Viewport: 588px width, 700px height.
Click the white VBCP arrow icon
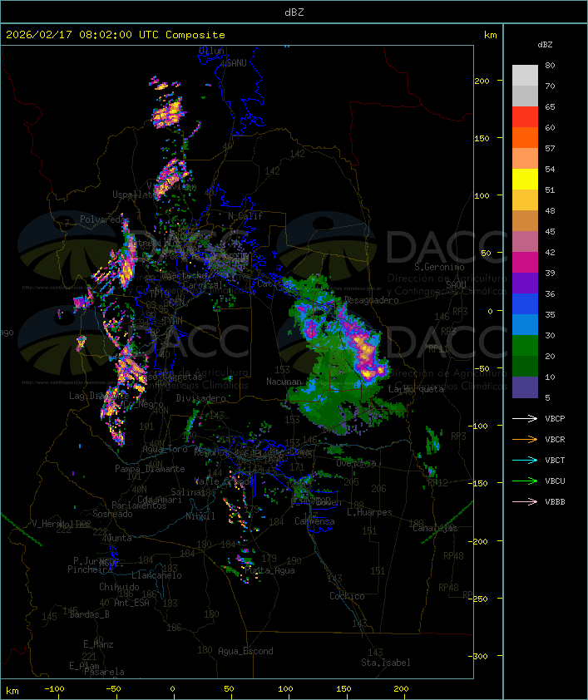click(x=525, y=418)
